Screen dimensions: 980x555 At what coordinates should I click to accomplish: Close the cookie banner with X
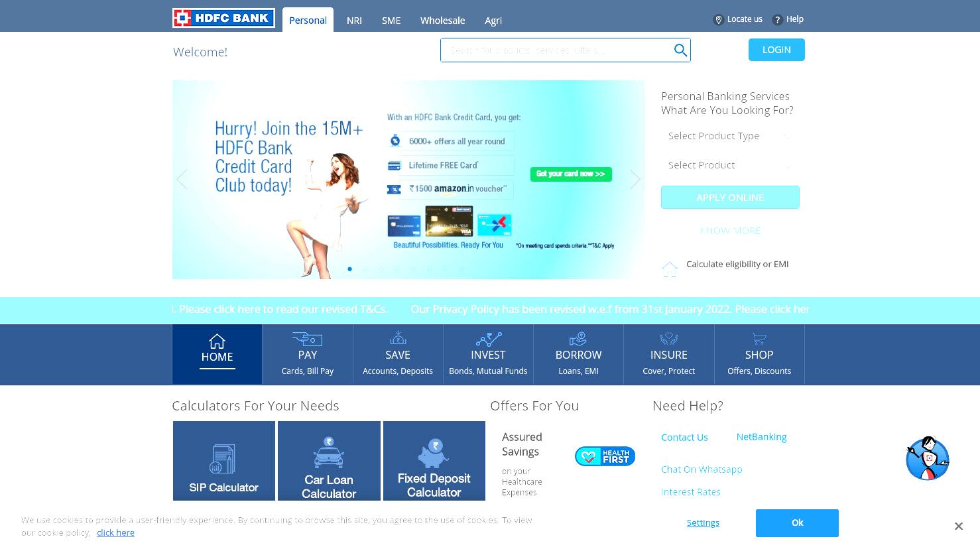pos(958,526)
